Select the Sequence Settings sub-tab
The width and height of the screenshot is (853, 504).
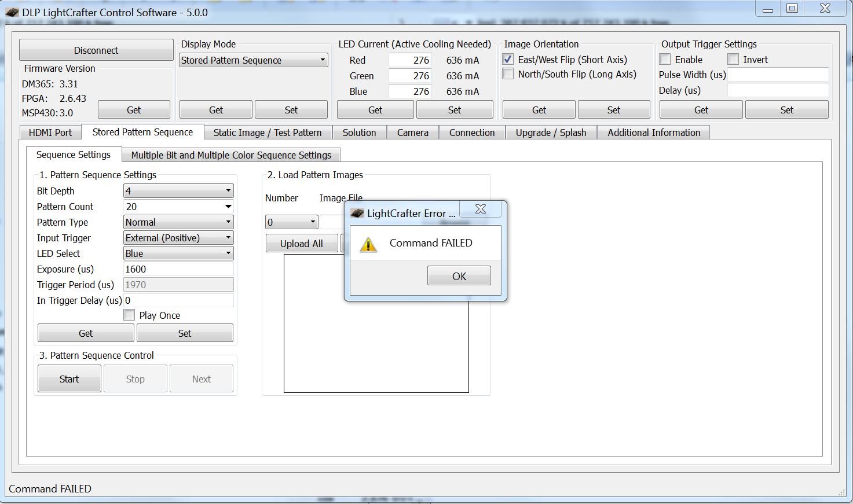[x=74, y=154]
